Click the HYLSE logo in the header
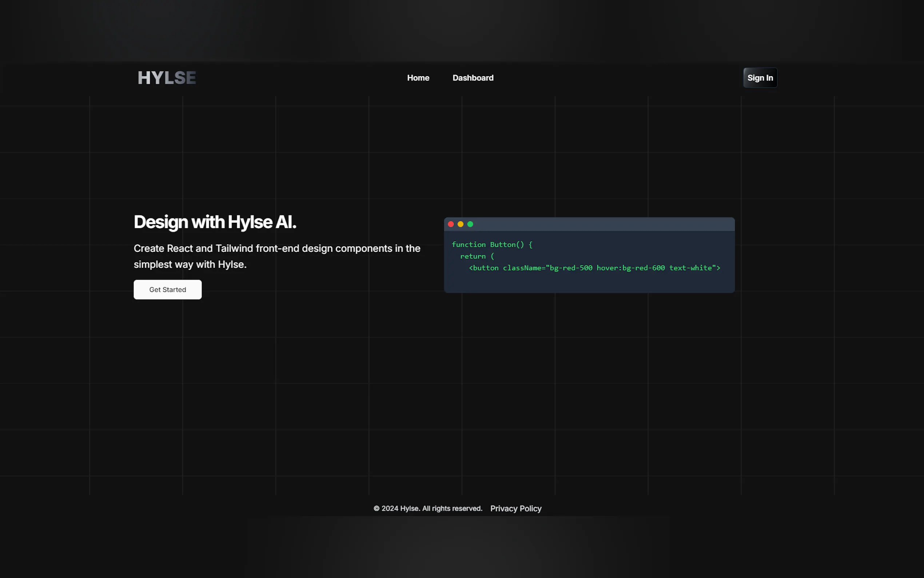 coord(167,78)
